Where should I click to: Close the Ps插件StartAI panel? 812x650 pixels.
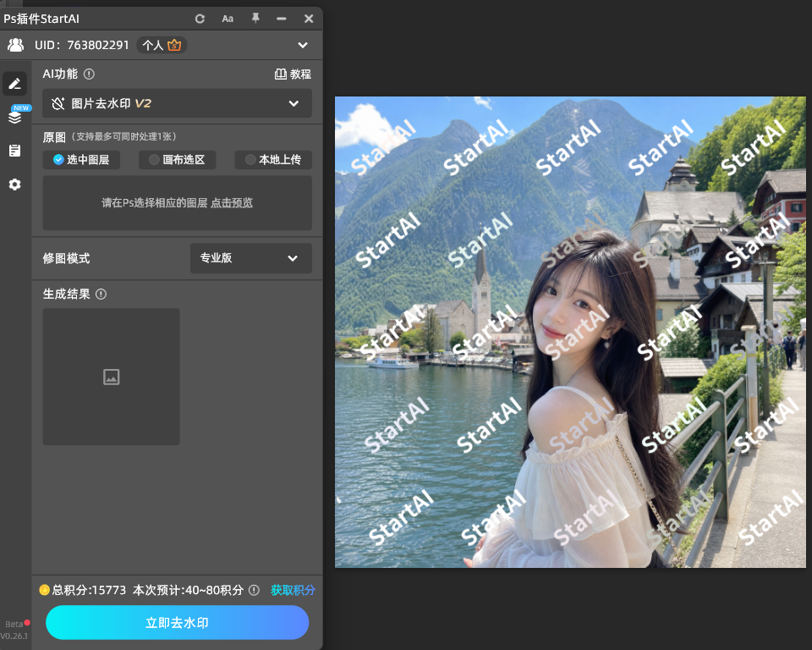309,19
